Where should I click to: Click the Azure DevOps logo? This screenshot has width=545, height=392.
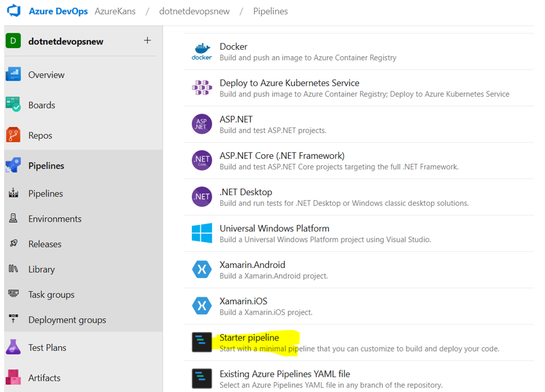[x=13, y=11]
